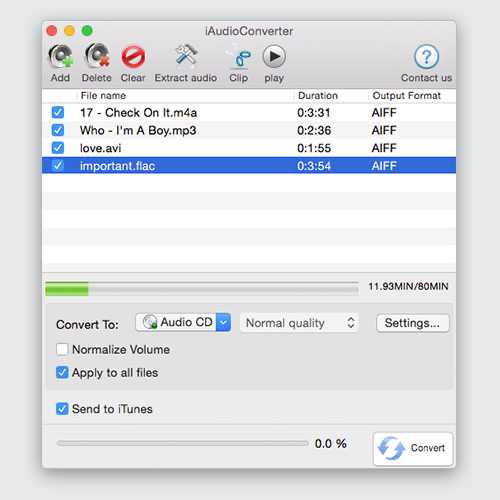This screenshot has width=500, height=500.
Task: Sort by the File name column header
Action: [103, 96]
